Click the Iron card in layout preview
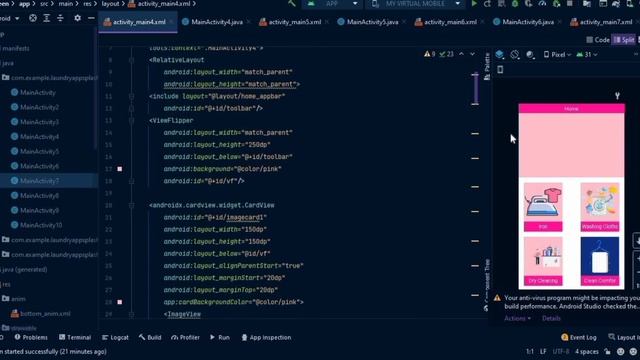 543,207
